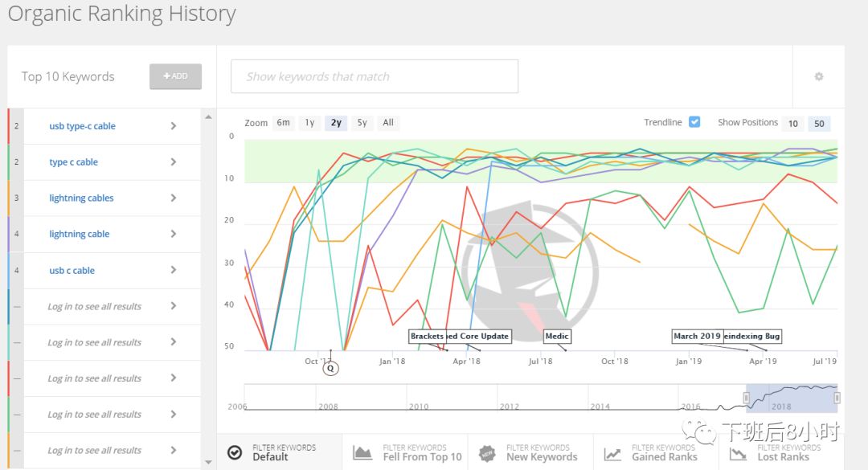Select the All zoom option
Image resolution: width=868 pixels, height=470 pixels.
pyautogui.click(x=388, y=122)
